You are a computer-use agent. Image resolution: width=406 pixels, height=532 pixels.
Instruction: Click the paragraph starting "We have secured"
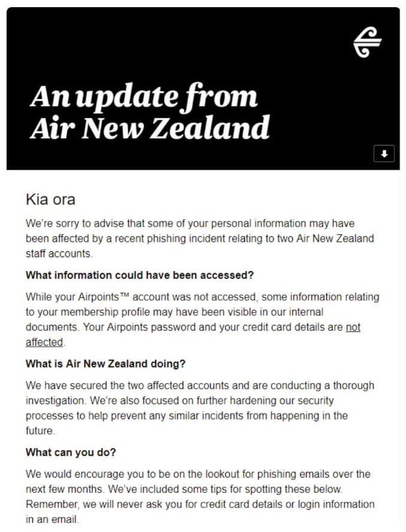199,408
